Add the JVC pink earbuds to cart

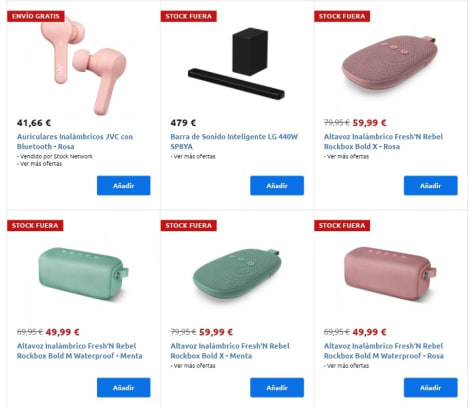click(124, 186)
